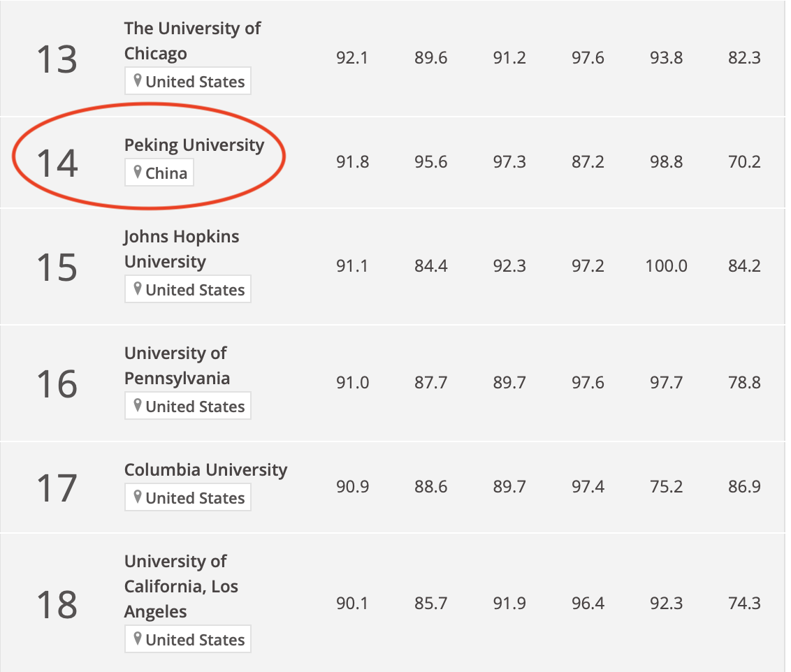Open Johns Hopkins University page

[182, 249]
